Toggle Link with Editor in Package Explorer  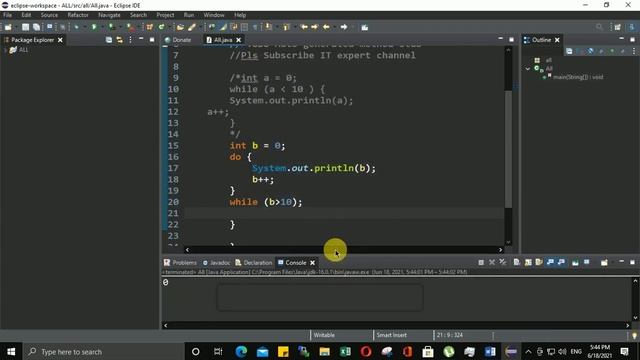[120, 40]
